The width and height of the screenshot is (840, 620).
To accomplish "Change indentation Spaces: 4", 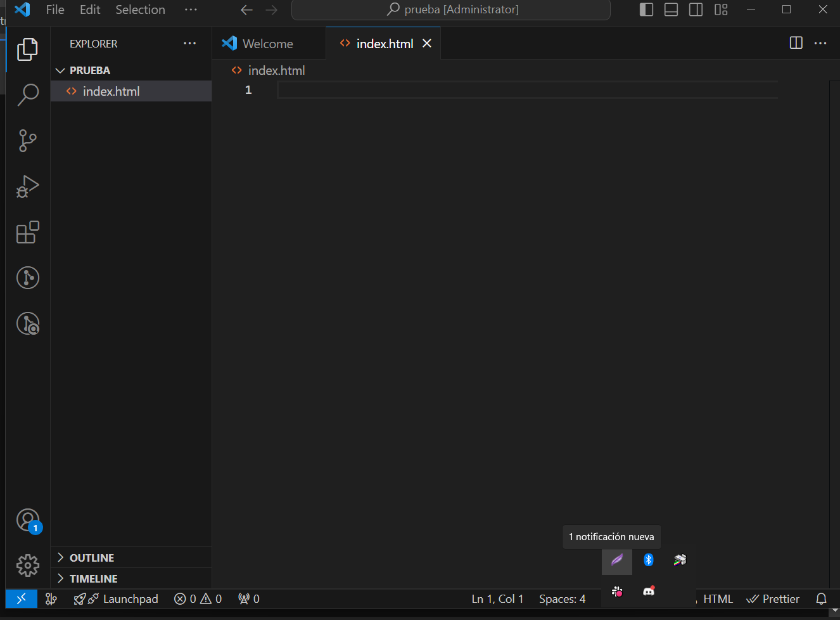I will (x=562, y=598).
